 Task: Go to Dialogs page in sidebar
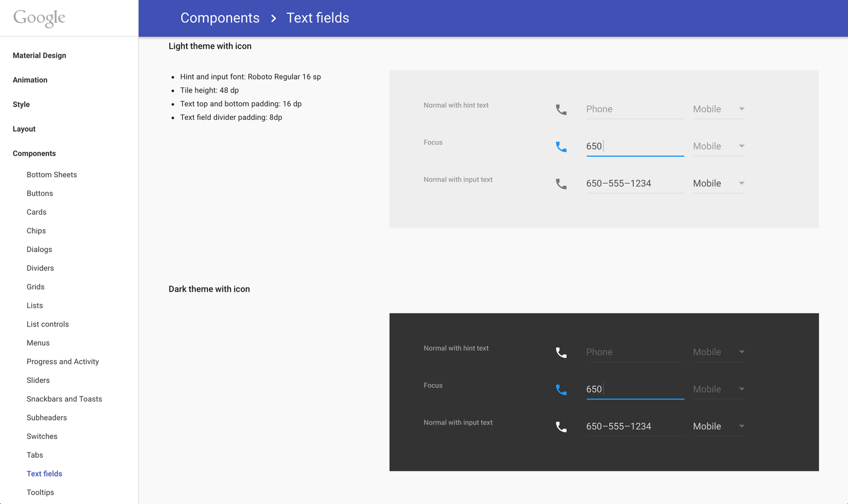(x=39, y=250)
